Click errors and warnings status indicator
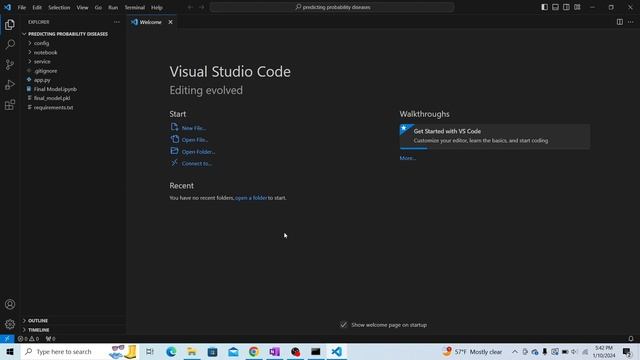The image size is (640, 360). [28, 339]
